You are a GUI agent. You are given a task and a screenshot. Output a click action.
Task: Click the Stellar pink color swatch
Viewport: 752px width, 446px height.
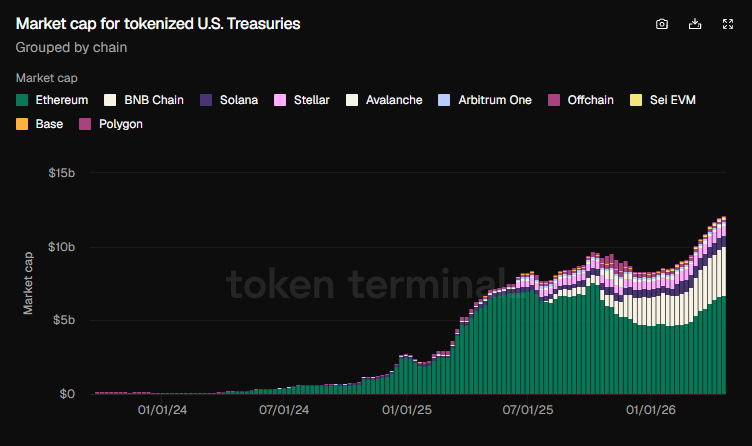(x=280, y=100)
